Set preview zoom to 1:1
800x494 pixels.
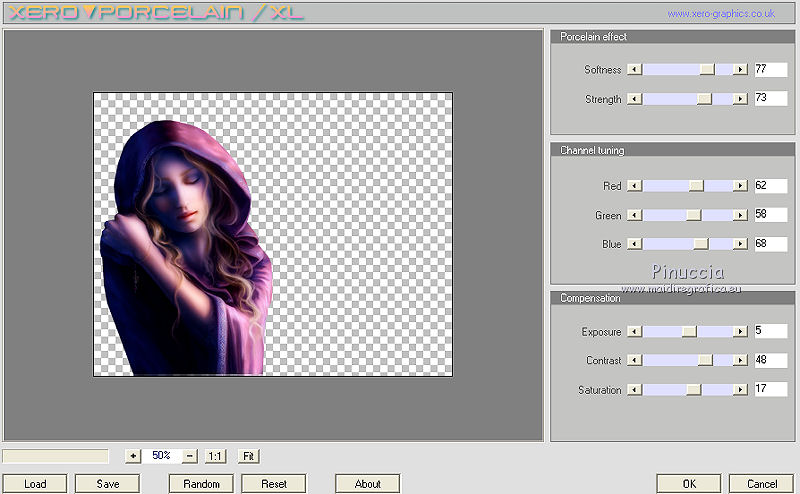(215, 456)
